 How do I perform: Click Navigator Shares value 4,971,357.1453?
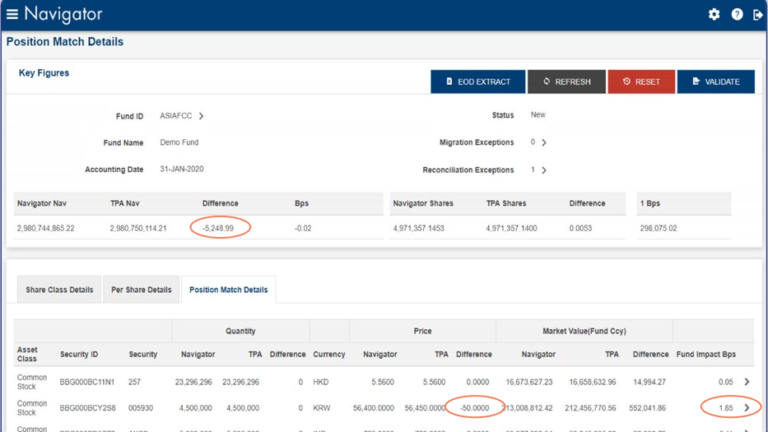[418, 228]
